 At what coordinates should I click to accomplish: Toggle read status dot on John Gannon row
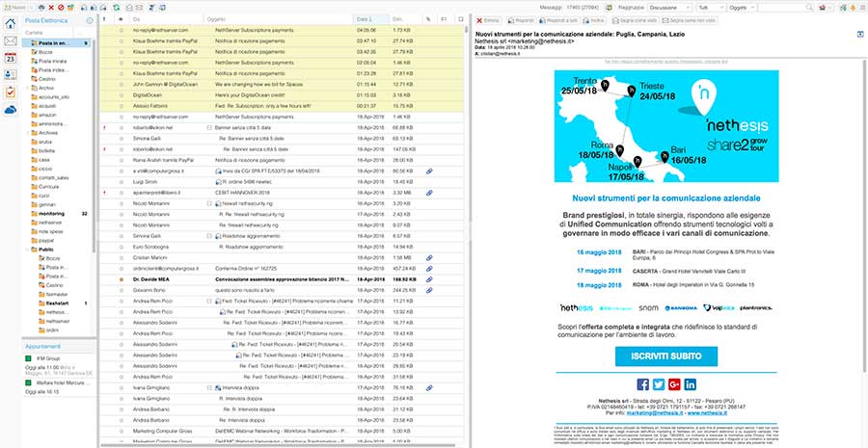(x=122, y=84)
